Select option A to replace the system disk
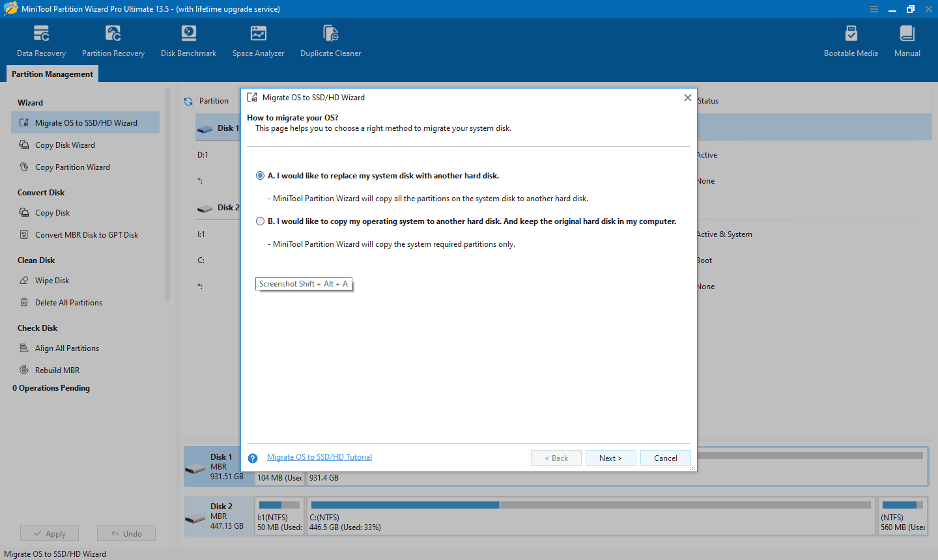 (x=261, y=175)
